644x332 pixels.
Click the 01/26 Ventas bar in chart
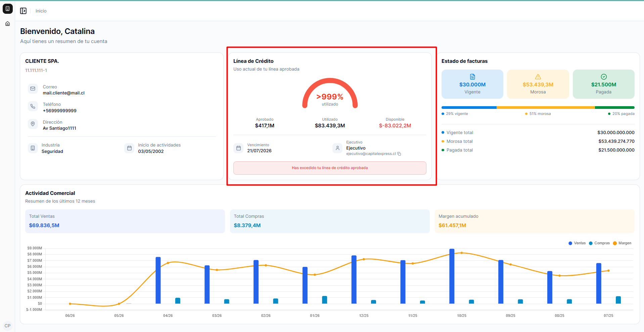(305, 285)
